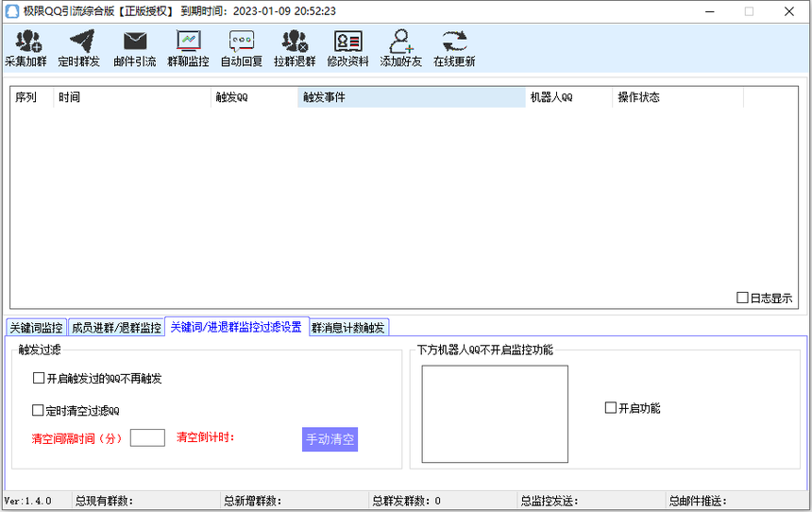Screen dimensions: 812x512
Task: Click the 机器人QQ column header
Action: [x=569, y=97]
